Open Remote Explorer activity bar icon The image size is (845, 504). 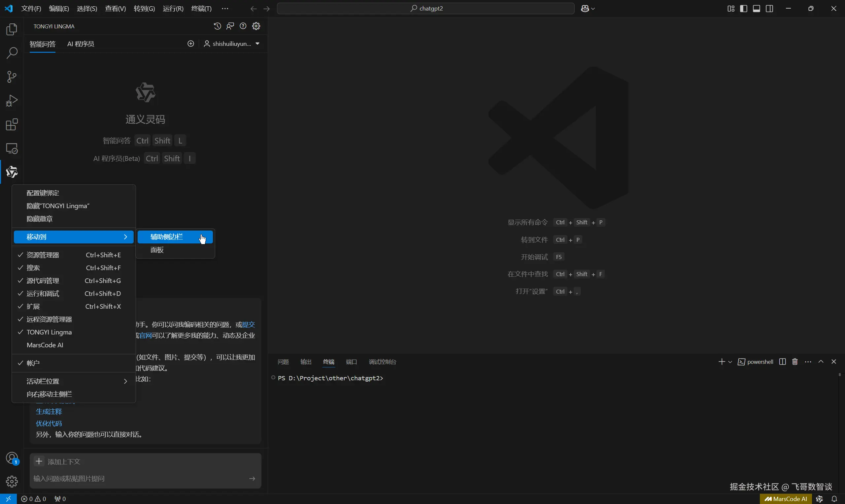click(x=12, y=148)
